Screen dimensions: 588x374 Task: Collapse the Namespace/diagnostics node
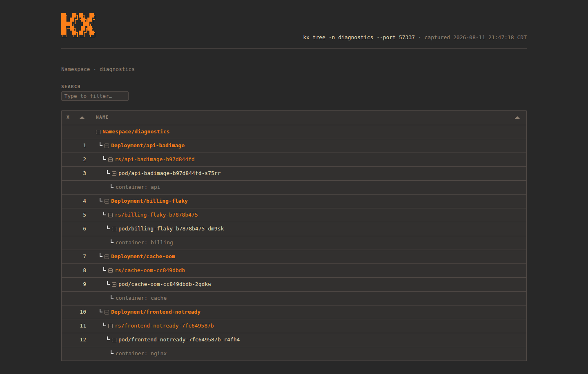98,132
